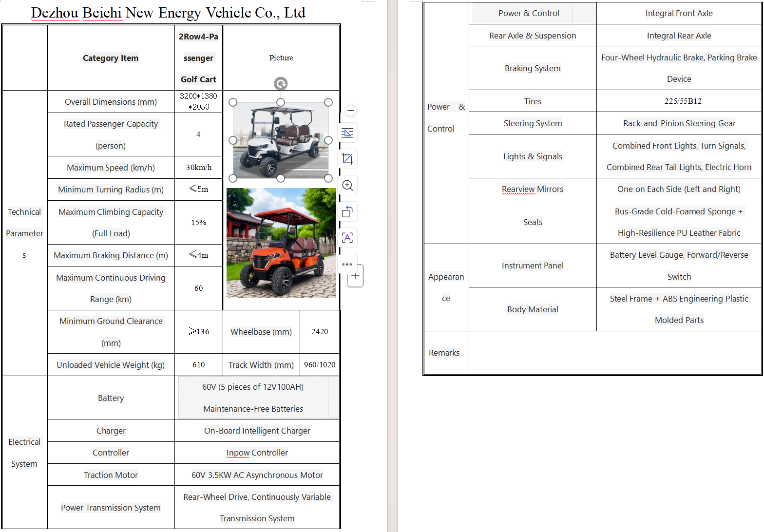This screenshot has height=532, width=764.
Task: Click the document title Dezhou Beichi heading
Action: point(168,13)
